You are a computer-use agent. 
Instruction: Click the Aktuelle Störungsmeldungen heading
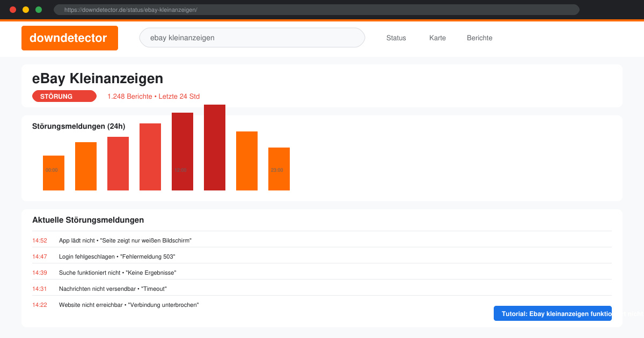(x=88, y=220)
